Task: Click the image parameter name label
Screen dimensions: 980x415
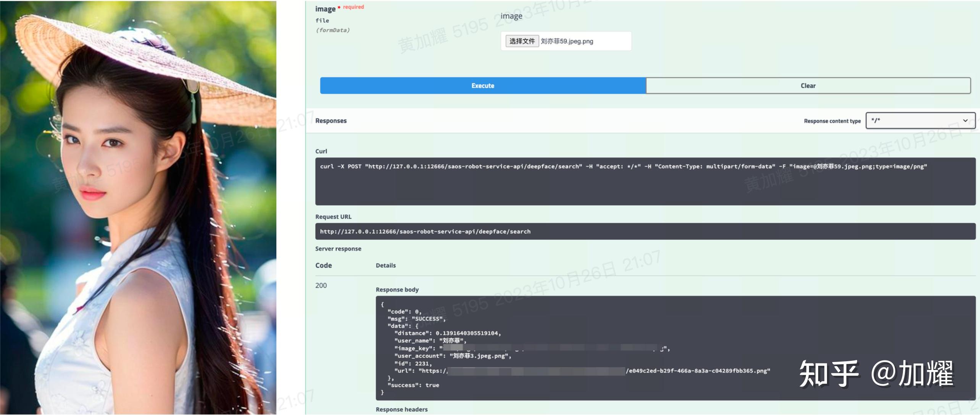Action: (325, 9)
